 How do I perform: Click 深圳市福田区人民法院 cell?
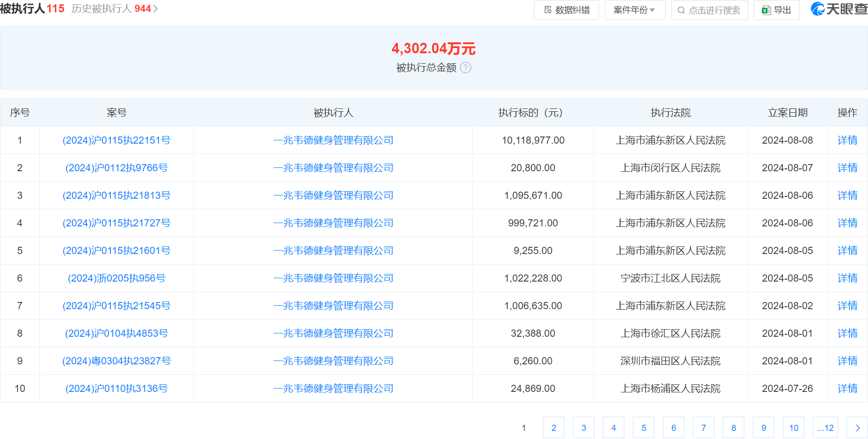coord(671,361)
